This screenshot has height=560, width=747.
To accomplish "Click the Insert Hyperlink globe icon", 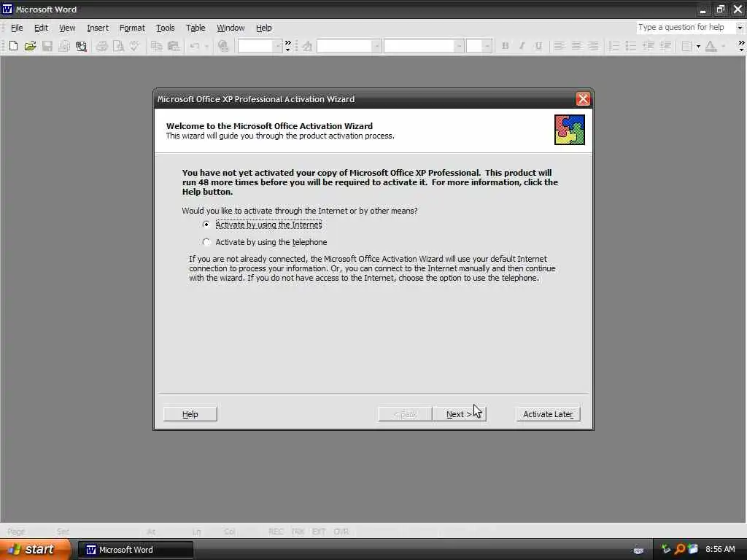I will point(223,46).
